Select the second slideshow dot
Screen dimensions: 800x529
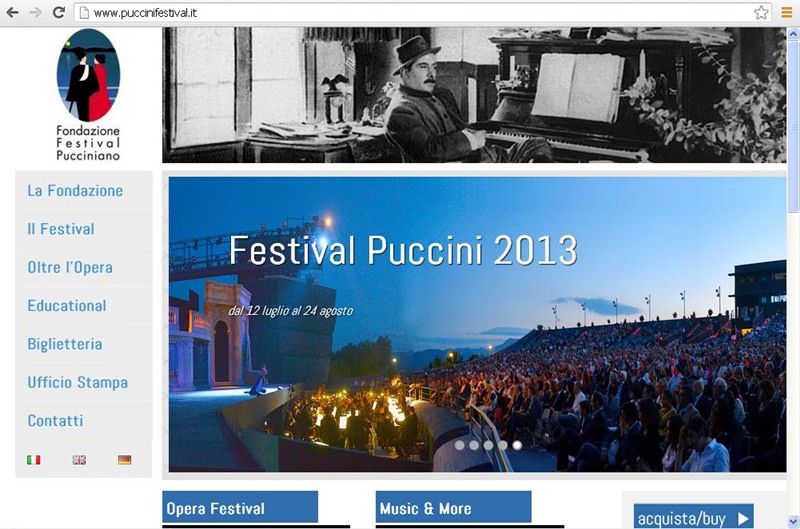474,445
